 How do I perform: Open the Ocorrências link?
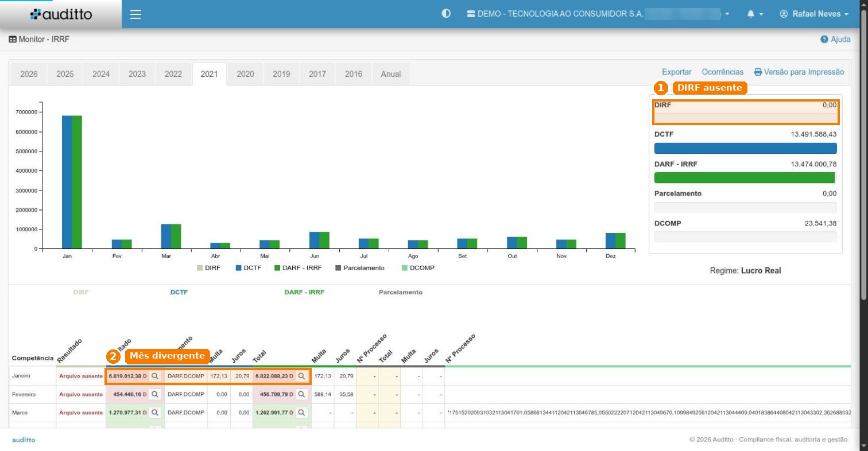723,72
